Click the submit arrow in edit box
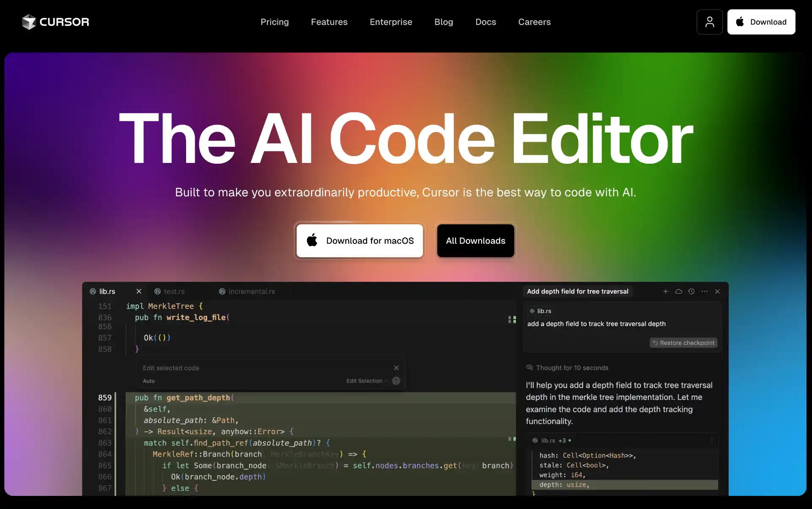 click(396, 381)
